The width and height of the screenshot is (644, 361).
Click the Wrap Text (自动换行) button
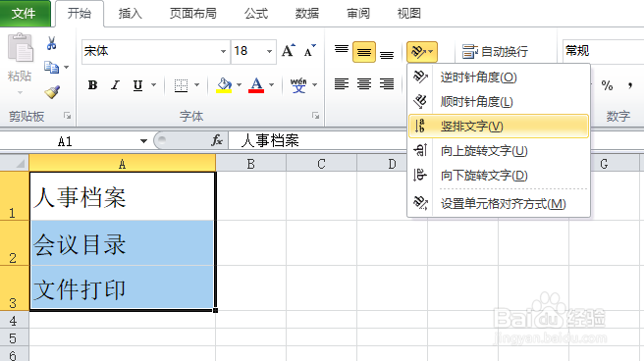click(x=495, y=52)
